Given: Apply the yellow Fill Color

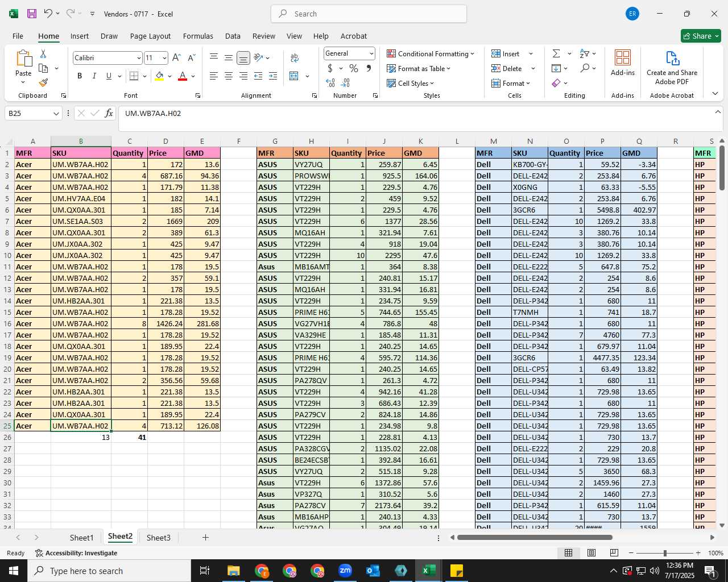Looking at the screenshot, I should point(159,76).
